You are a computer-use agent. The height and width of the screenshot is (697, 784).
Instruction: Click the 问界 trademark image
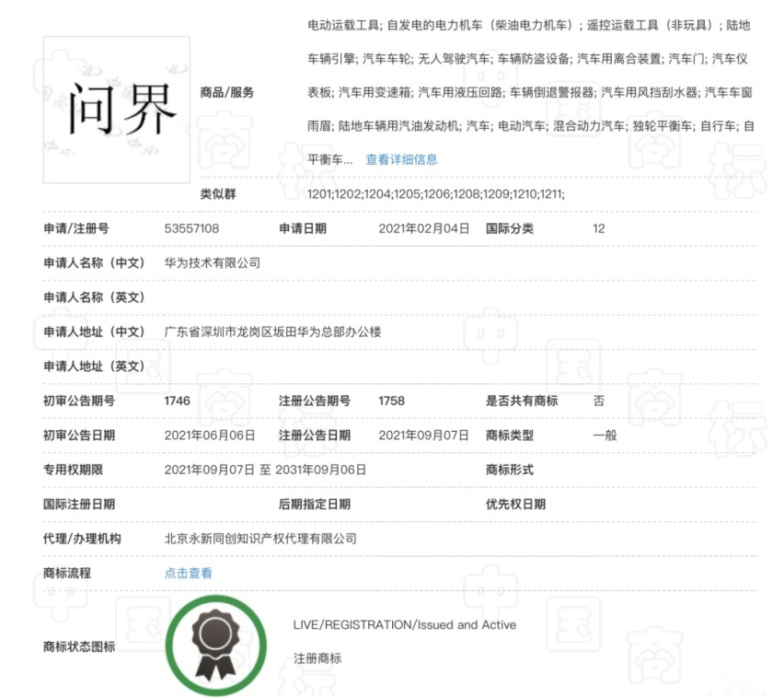coord(117,110)
